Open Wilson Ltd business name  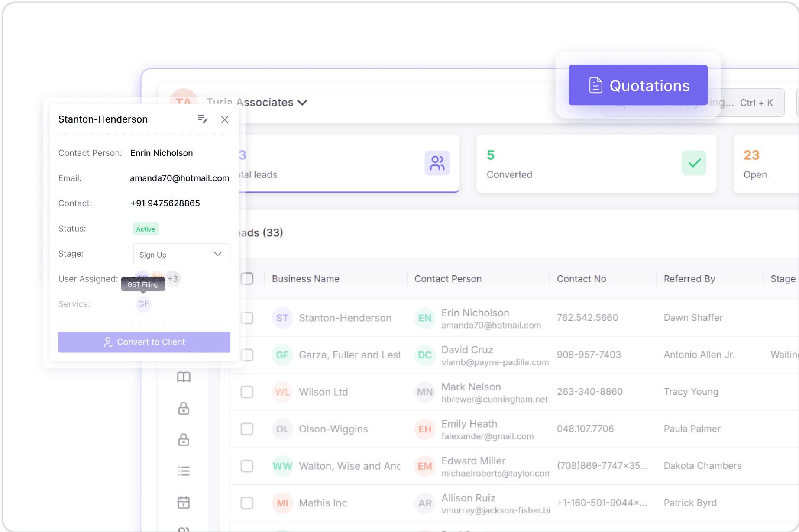(x=323, y=392)
